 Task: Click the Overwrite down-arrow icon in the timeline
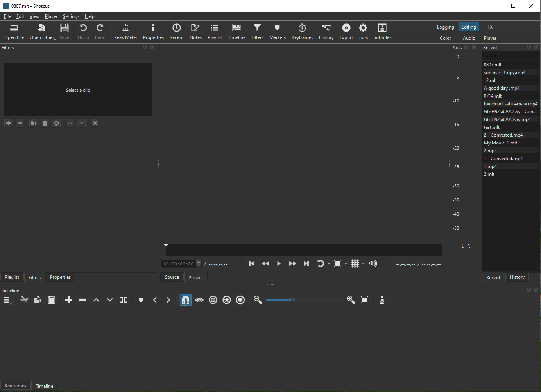(110, 300)
